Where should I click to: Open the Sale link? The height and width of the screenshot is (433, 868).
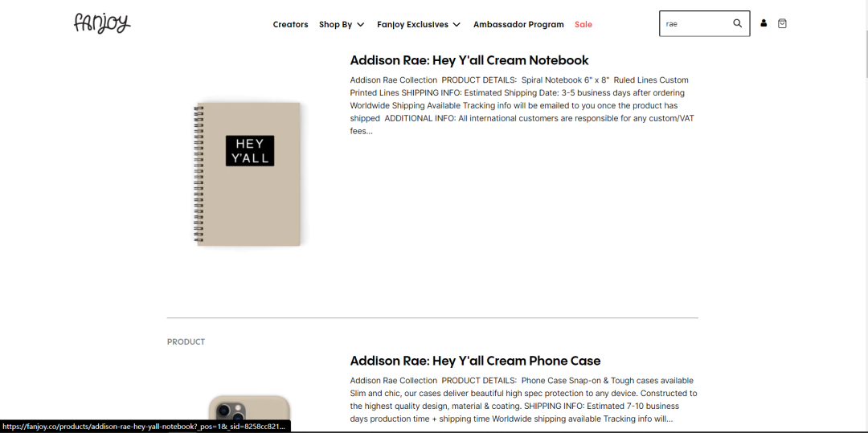(x=583, y=24)
